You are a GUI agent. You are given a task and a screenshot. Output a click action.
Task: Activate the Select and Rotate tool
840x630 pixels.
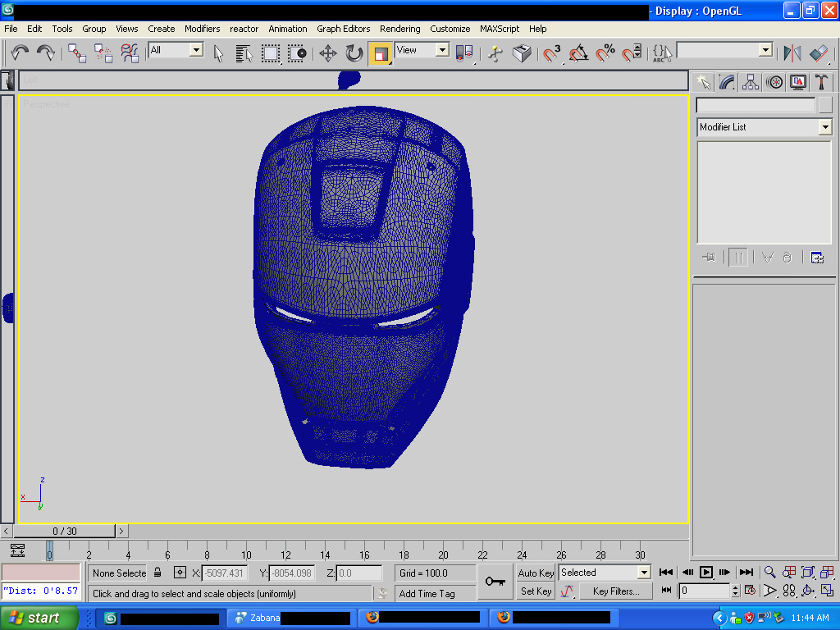[x=354, y=54]
